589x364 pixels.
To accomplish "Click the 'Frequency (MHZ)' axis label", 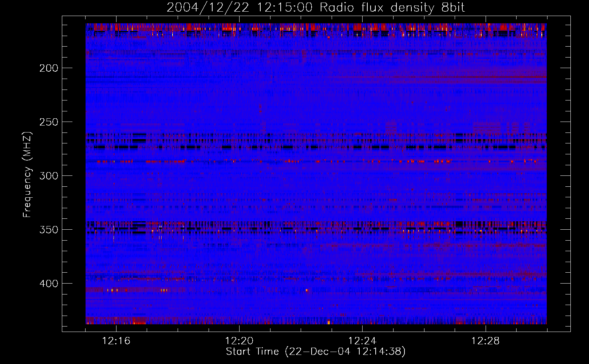I will click(x=27, y=175).
